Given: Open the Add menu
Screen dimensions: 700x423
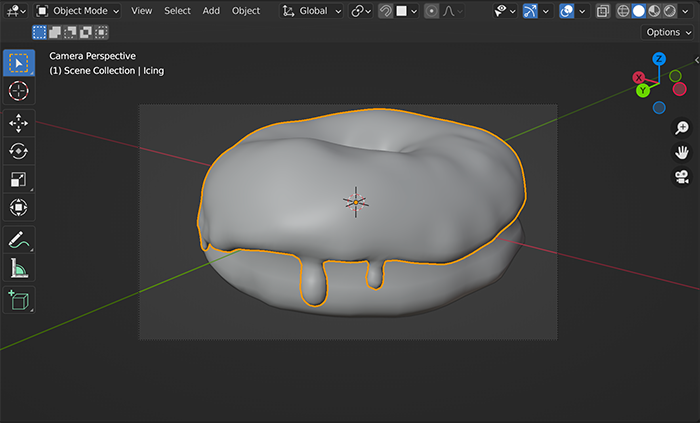Looking at the screenshot, I should [x=211, y=11].
